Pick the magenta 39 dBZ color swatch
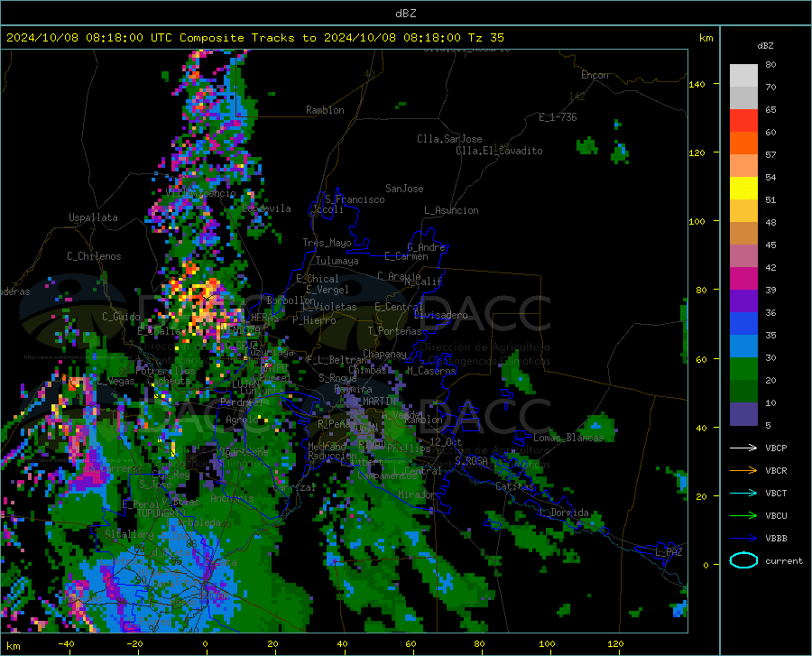This screenshot has width=812, height=656. pyautogui.click(x=743, y=279)
